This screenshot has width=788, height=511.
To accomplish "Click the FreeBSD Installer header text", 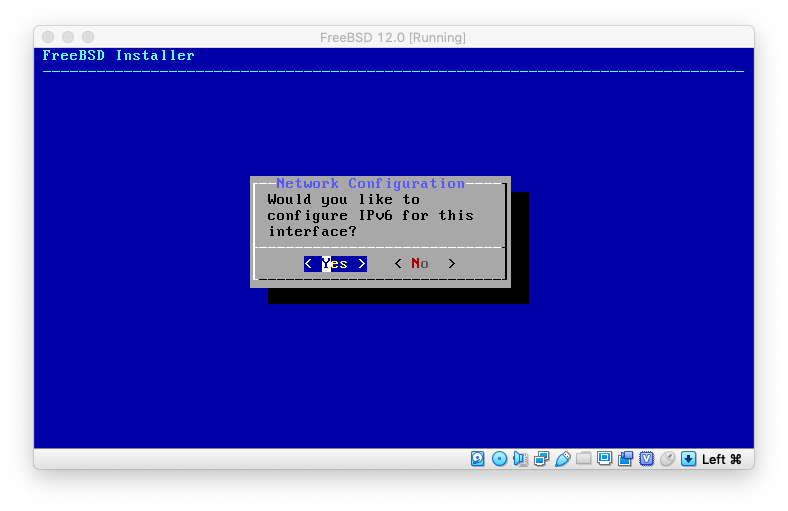I will (x=118, y=56).
